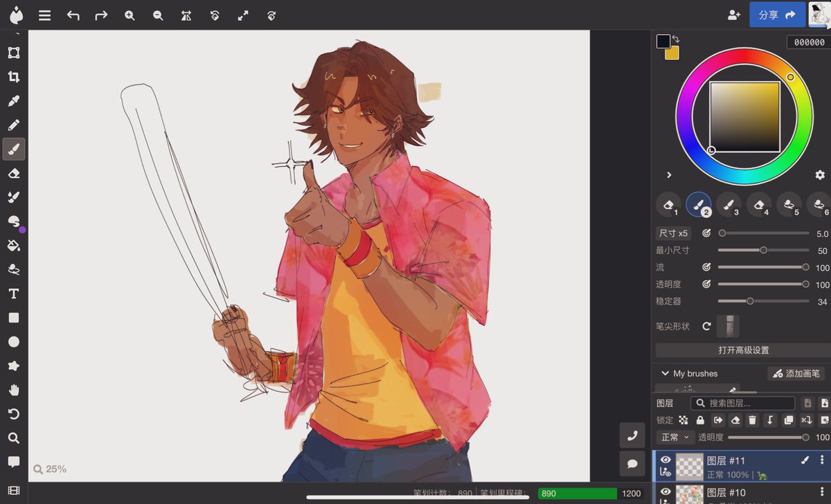Select the ellipse shape tool
Image resolution: width=831 pixels, height=504 pixels.
coord(13,342)
